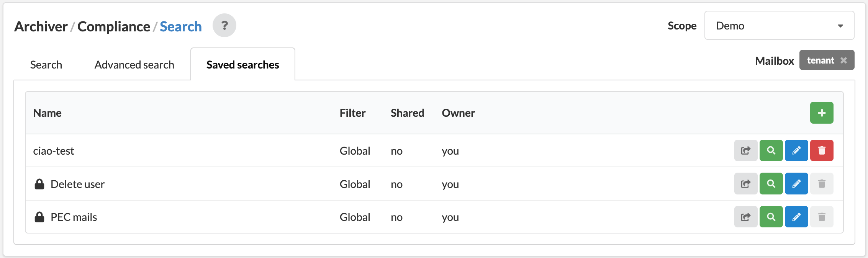868x258 pixels.
Task: Run the ciao-test search with magnifier
Action: [x=771, y=150]
